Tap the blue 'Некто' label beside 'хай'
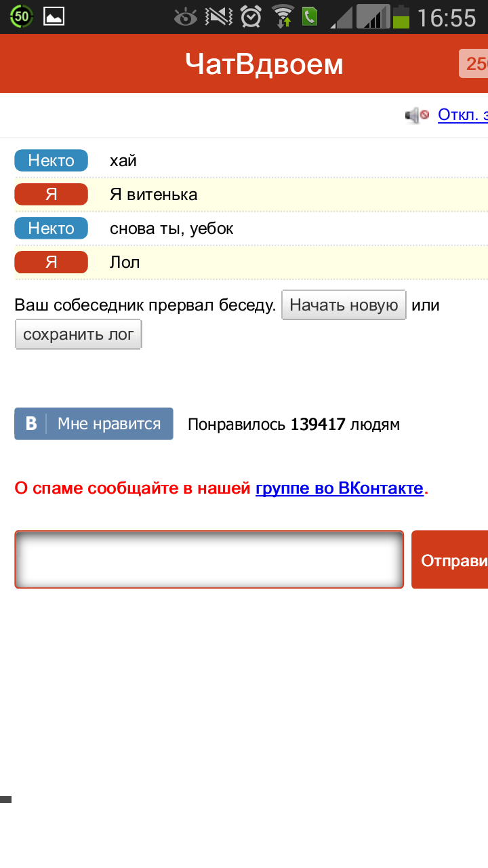This screenshot has height=868, width=488. [52, 161]
